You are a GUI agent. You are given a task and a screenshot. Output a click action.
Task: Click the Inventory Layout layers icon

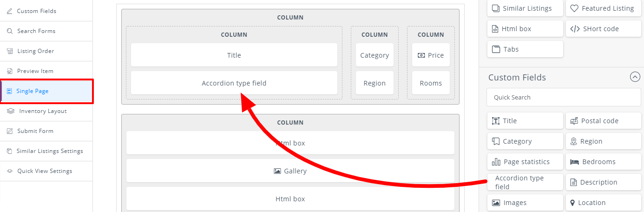coord(11,111)
